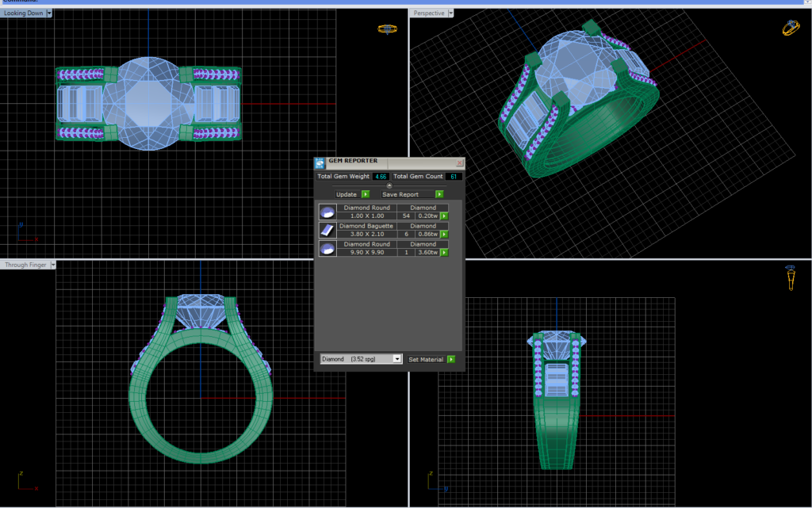Collapse the summary panel with the round arrow
812x508 pixels.
tap(389, 185)
